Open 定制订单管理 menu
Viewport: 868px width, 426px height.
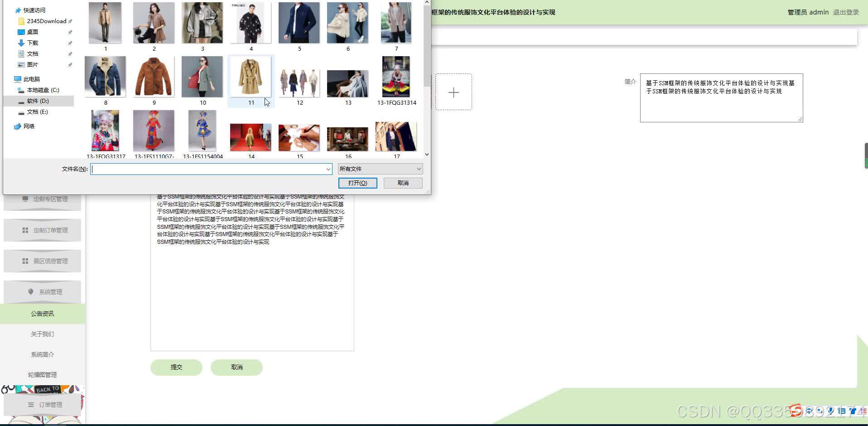click(x=43, y=230)
